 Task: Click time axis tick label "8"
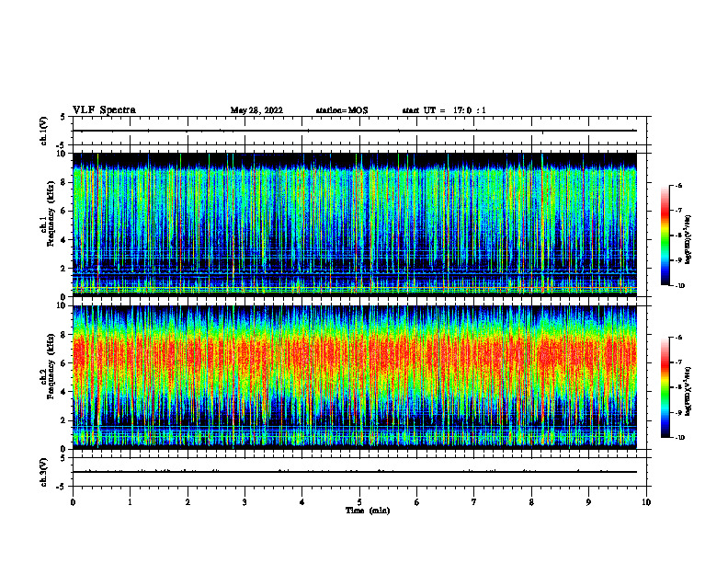(531, 502)
